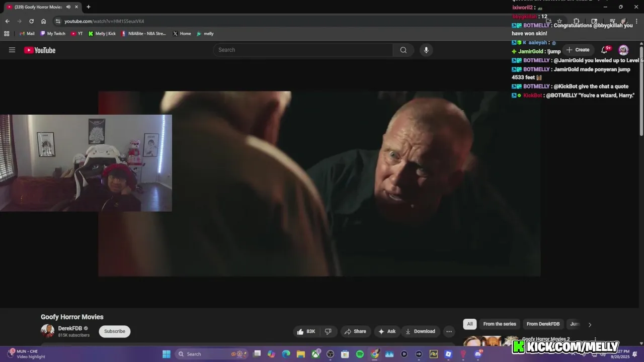Open Roblox from taskbar

point(448,354)
